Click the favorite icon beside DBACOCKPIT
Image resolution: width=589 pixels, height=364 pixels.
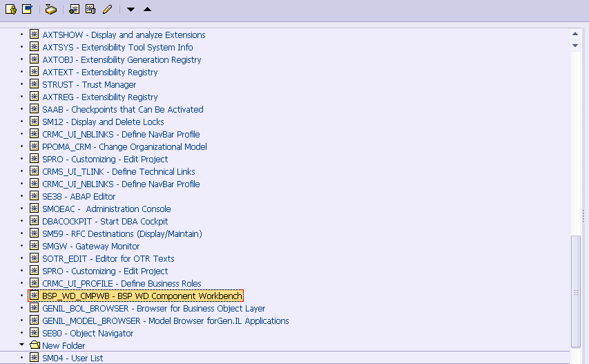point(35,221)
